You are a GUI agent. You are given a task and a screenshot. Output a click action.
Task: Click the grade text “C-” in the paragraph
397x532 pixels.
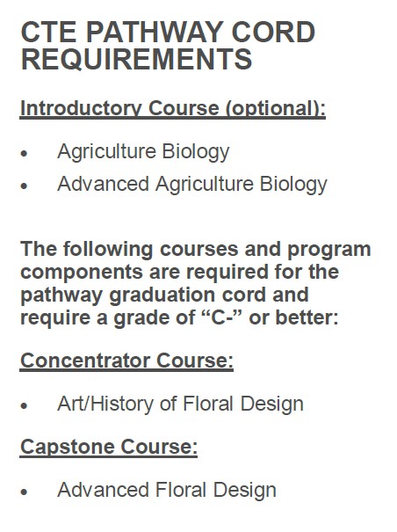click(220, 317)
